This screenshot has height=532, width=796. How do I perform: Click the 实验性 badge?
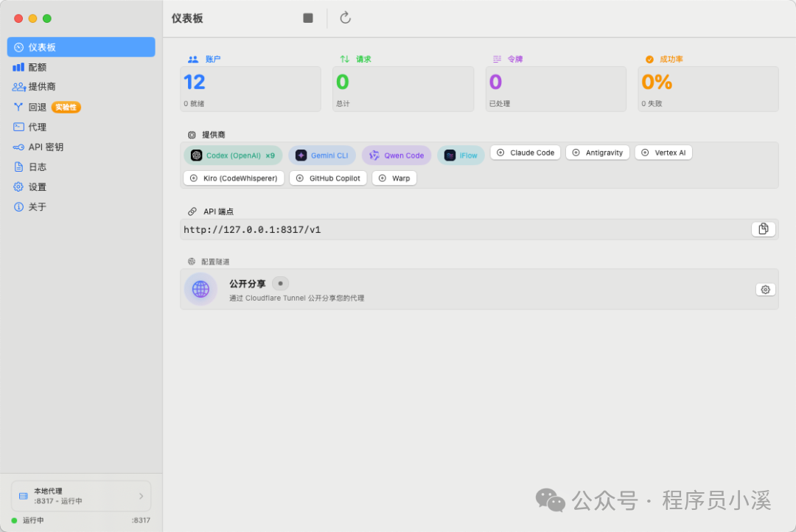(66, 107)
